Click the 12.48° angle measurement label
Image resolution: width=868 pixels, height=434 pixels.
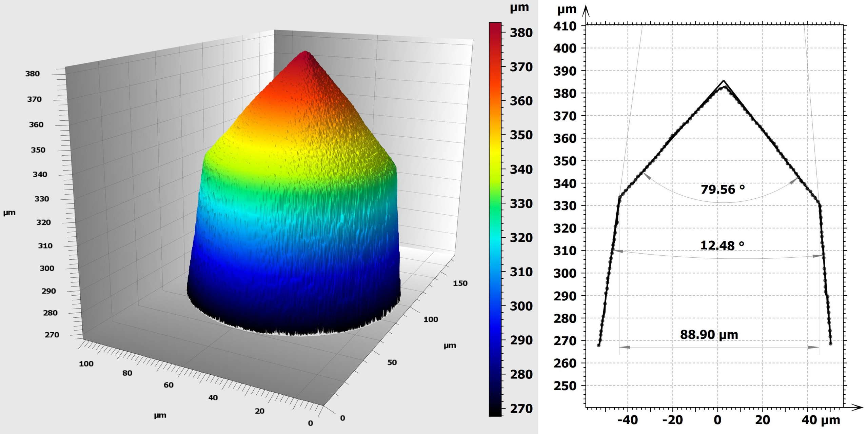click(x=722, y=245)
